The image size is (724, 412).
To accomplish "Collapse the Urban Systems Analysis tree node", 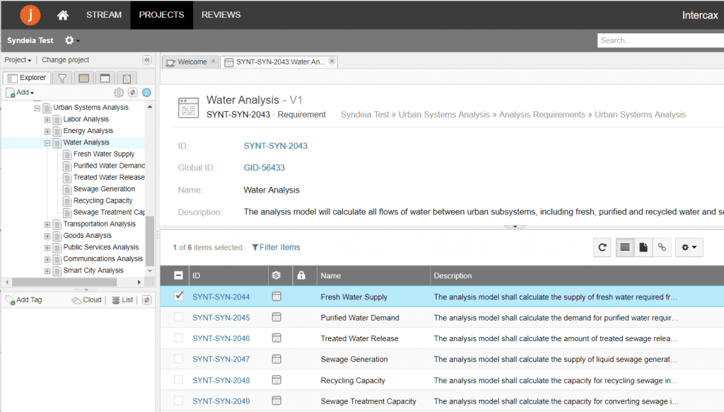I will (37, 108).
